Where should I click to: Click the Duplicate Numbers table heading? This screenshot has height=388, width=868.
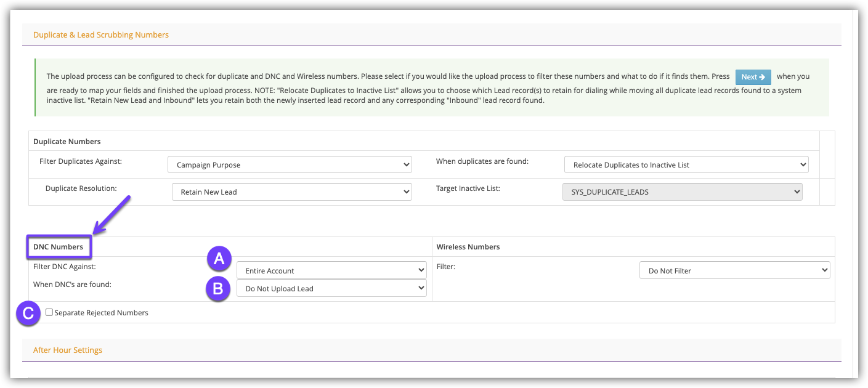(x=67, y=142)
